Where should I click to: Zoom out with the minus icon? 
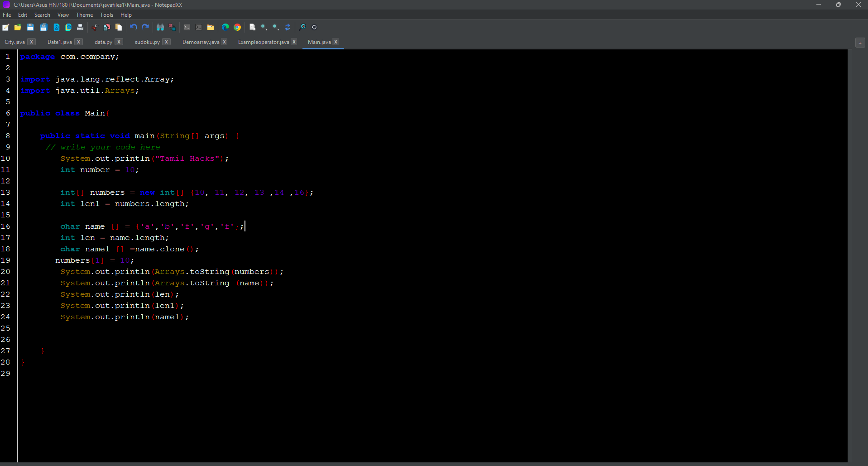point(276,27)
